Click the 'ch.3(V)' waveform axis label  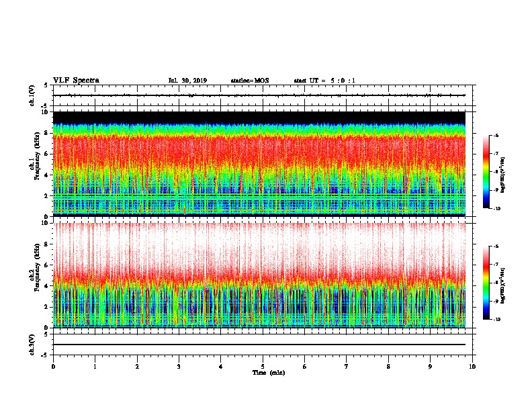[32, 345]
